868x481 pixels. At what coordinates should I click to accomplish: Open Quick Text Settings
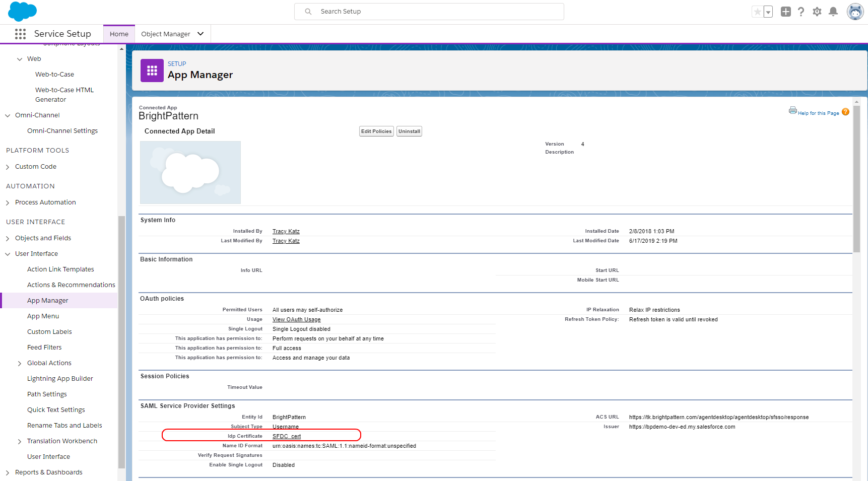56,409
